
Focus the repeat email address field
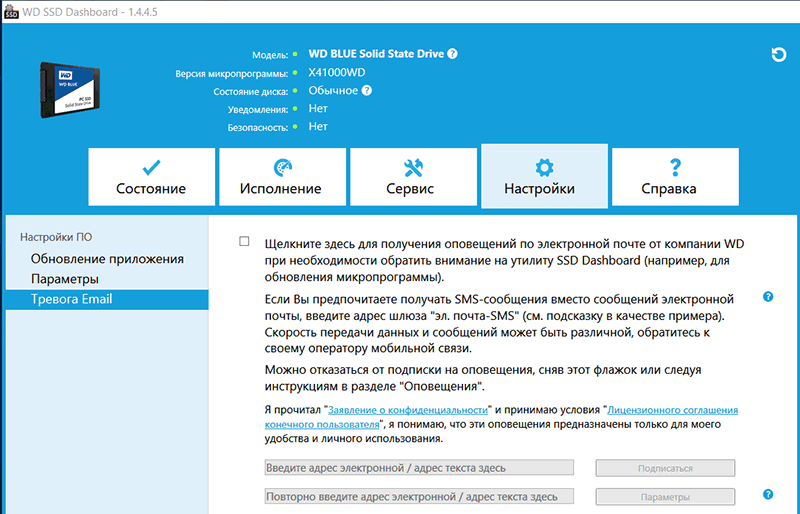pyautogui.click(x=419, y=496)
